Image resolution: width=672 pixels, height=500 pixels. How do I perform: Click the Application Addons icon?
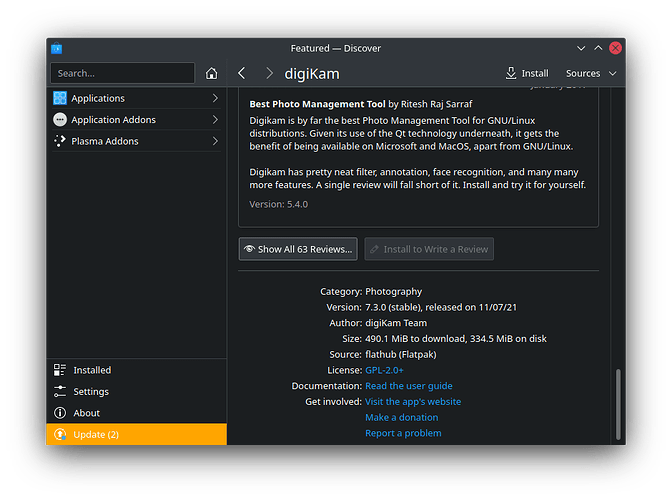pyautogui.click(x=60, y=120)
